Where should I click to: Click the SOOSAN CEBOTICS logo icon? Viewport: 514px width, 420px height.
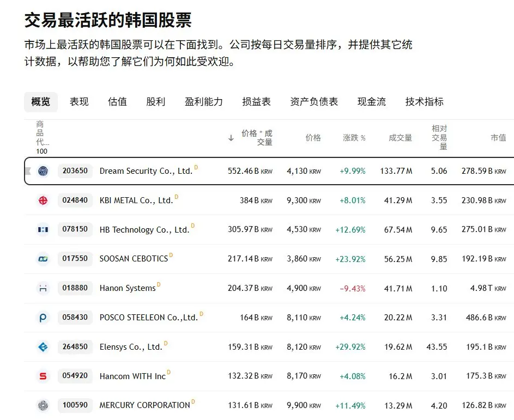pyautogui.click(x=43, y=259)
